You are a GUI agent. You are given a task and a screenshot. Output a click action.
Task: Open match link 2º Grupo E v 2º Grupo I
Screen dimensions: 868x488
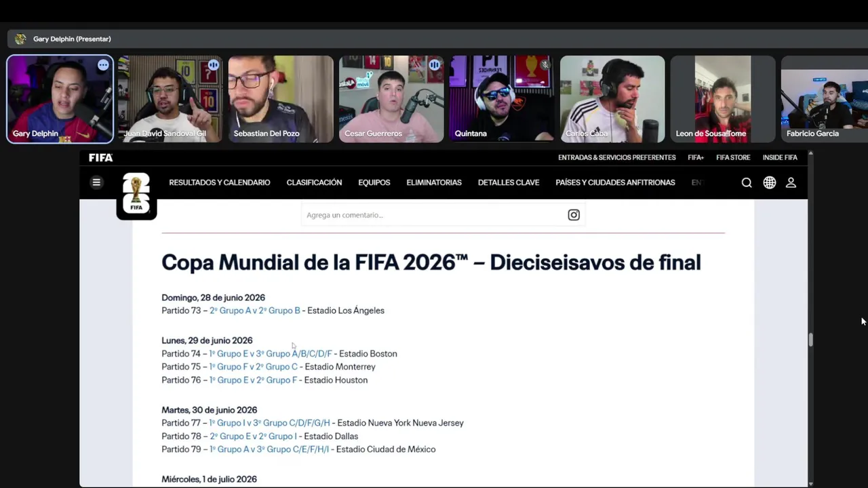coord(253,436)
